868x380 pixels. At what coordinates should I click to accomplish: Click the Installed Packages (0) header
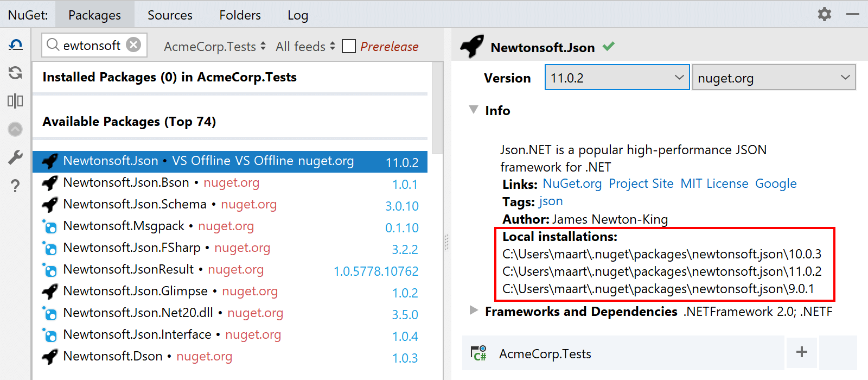tap(169, 77)
